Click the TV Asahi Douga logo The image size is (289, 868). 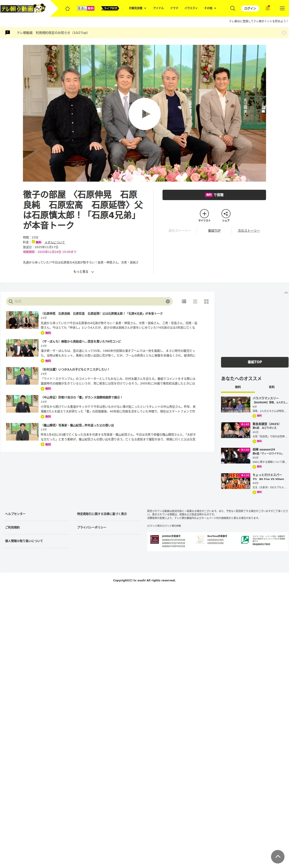pyautogui.click(x=23, y=8)
